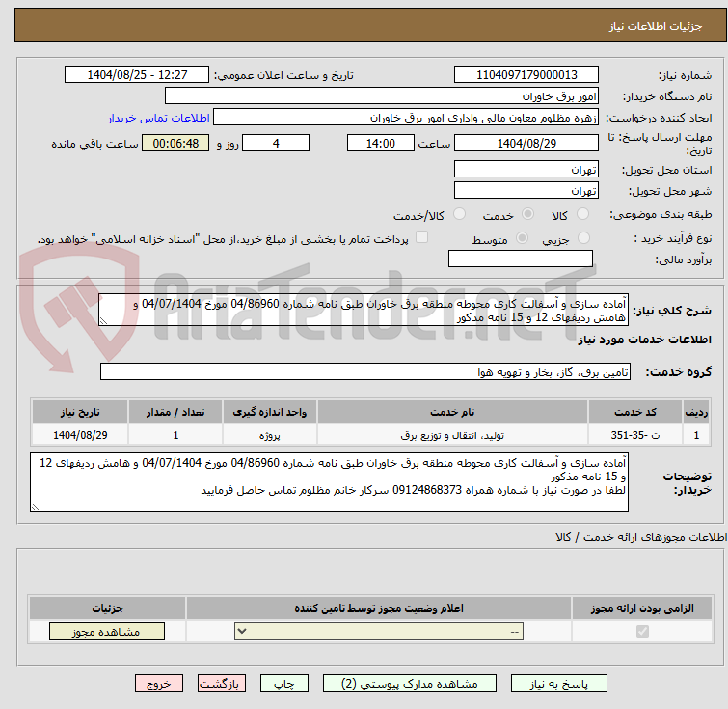Click the buyer notes textarea

click(x=329, y=482)
